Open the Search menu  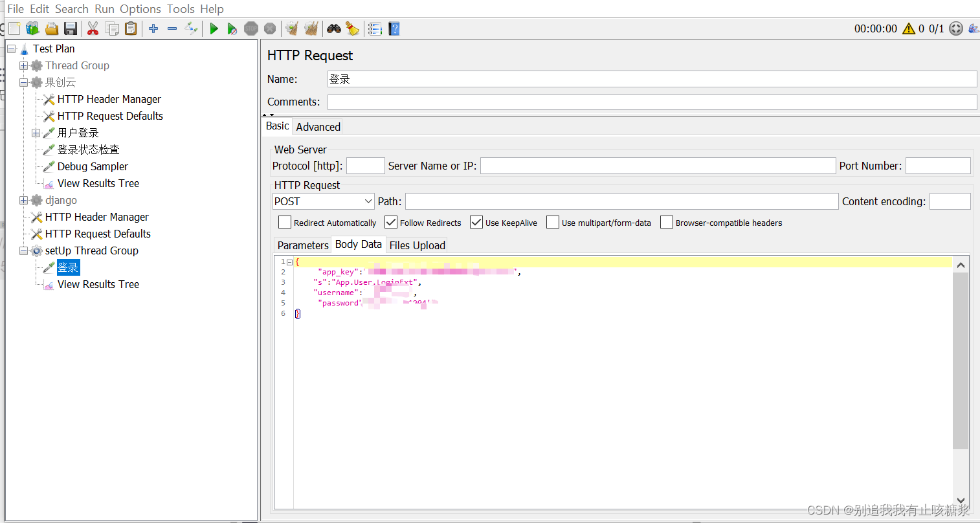[72, 9]
